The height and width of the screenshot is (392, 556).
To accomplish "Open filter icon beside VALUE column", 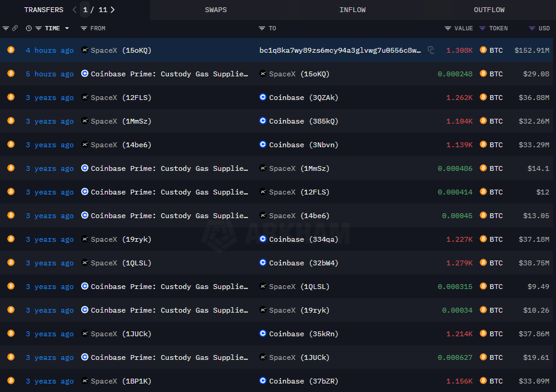I will tap(448, 28).
